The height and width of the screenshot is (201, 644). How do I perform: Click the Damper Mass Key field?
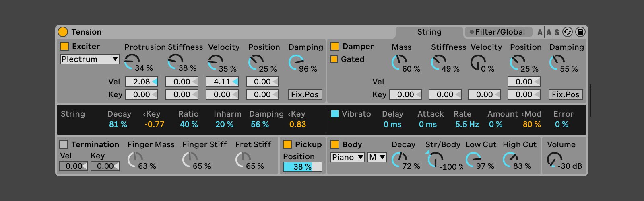[x=406, y=94]
